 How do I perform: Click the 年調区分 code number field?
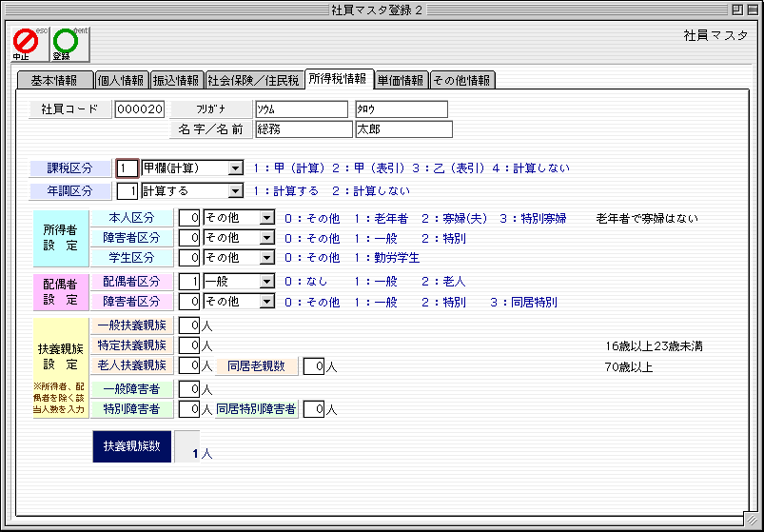pyautogui.click(x=127, y=191)
